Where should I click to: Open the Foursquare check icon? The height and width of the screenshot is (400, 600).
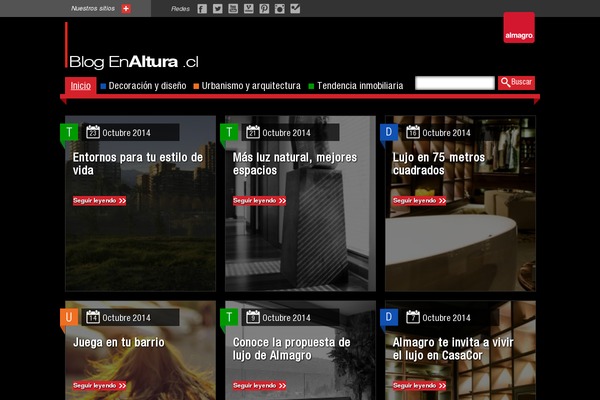295,9
